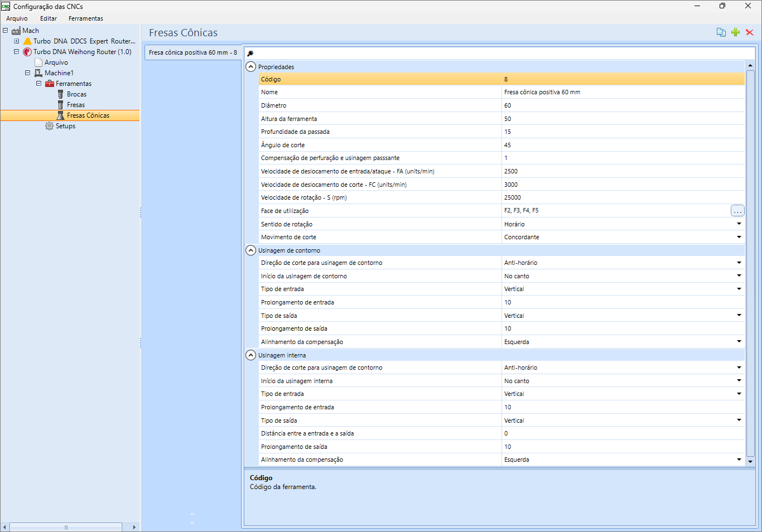
Task: Open the Arquivo menu
Action: coord(17,18)
